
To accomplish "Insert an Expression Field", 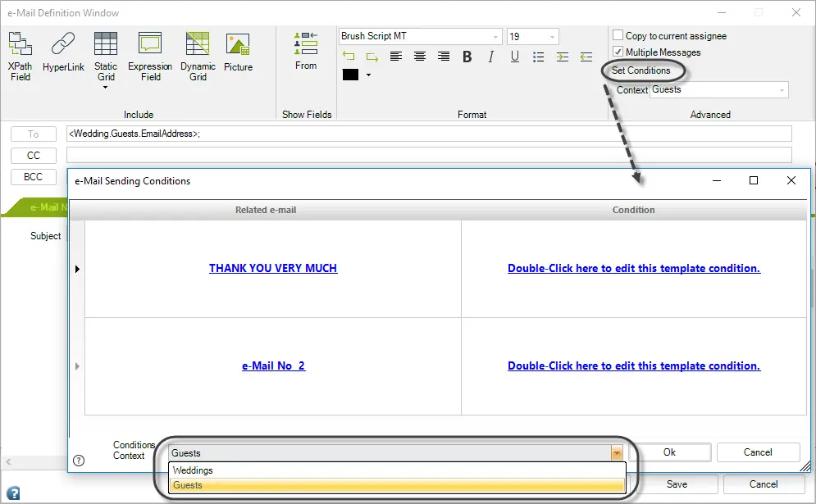I will click(x=150, y=57).
